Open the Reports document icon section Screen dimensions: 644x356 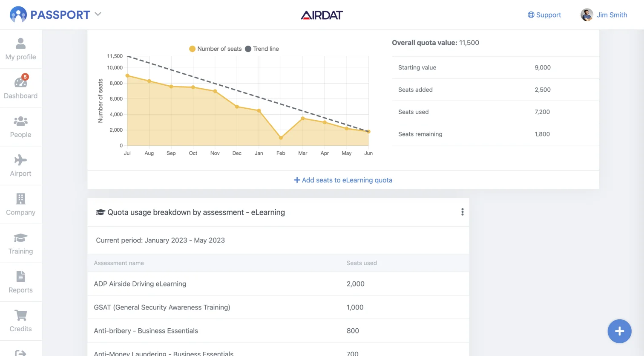20,282
